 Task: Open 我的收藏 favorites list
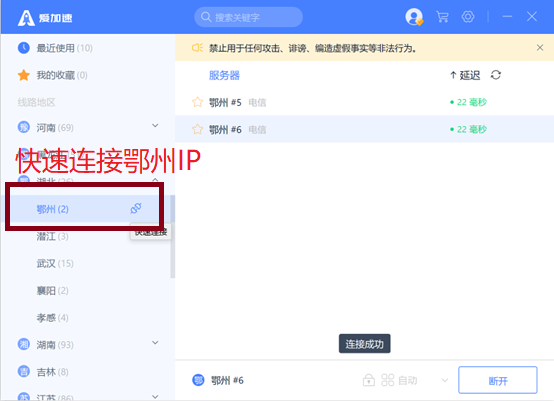pyautogui.click(x=52, y=75)
